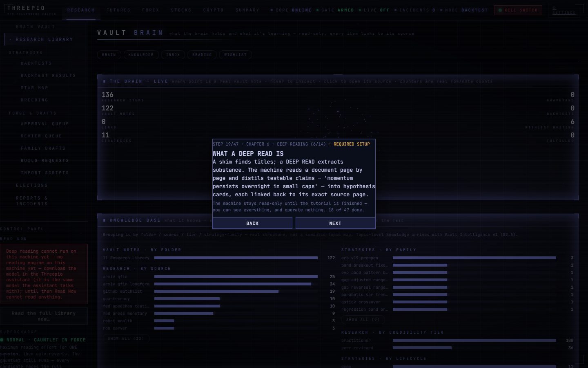Select the KNOWLEDGE pill filter
The image size is (588, 368).
point(141,55)
